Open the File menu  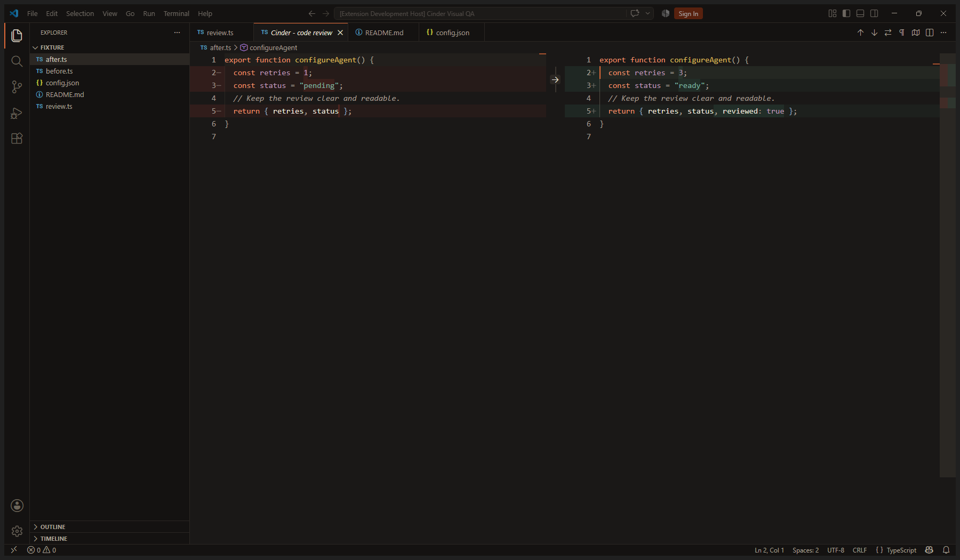(33, 13)
